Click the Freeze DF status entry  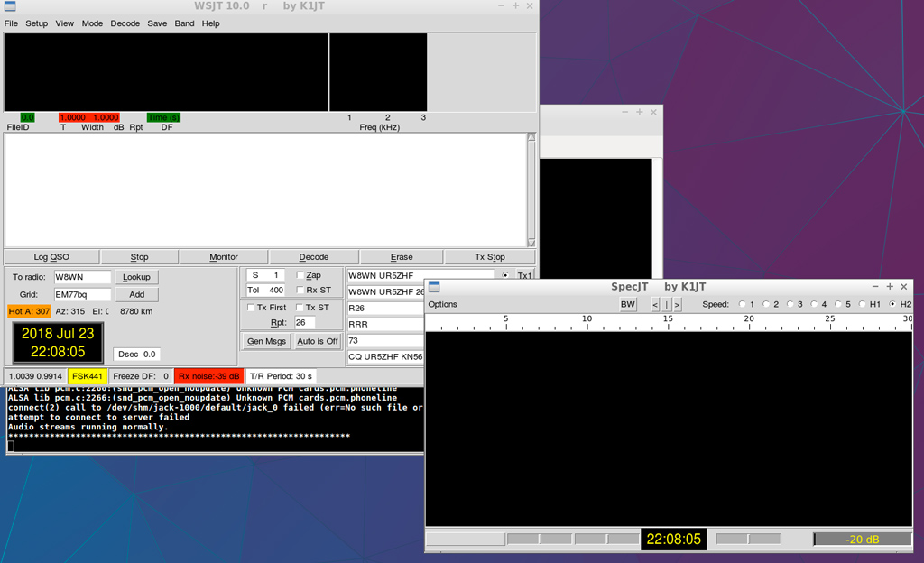coord(141,376)
